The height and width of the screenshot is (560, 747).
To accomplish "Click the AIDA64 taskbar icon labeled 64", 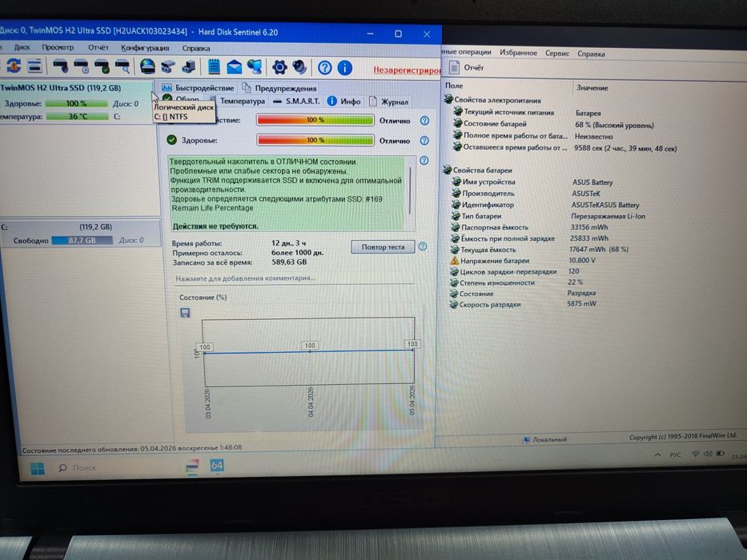I will pyautogui.click(x=217, y=466).
